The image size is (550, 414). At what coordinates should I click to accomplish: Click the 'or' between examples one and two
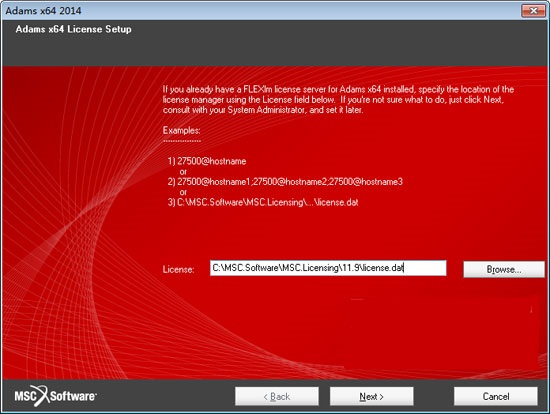(x=183, y=172)
